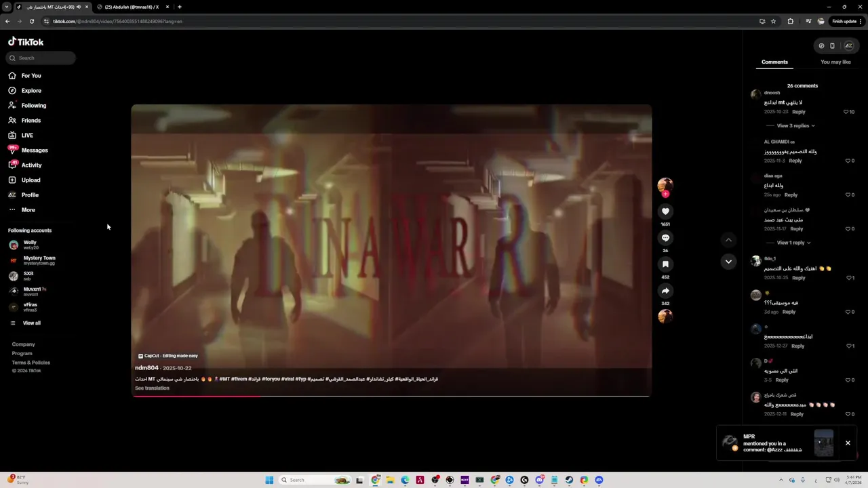The height and width of the screenshot is (488, 868).
Task: Open the Upload page
Action: click(x=24, y=180)
